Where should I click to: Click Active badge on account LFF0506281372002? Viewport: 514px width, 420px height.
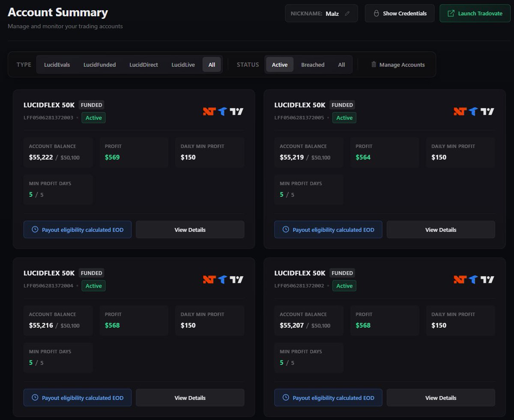tap(344, 285)
